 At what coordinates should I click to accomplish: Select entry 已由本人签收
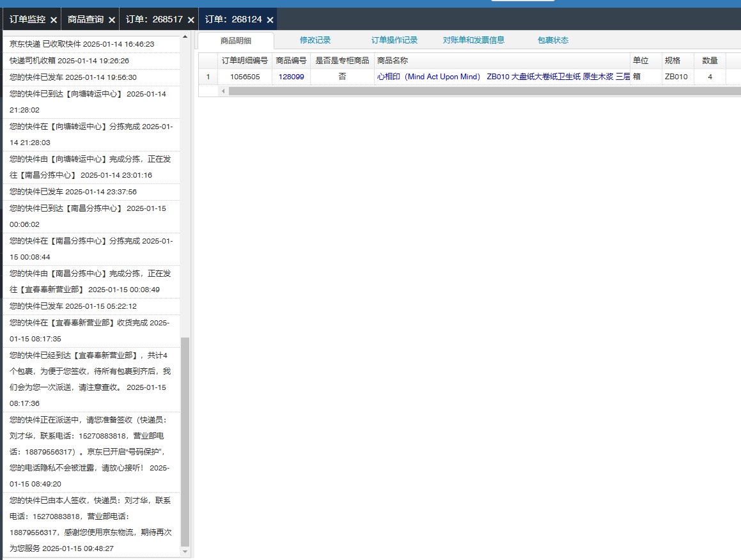(x=91, y=524)
